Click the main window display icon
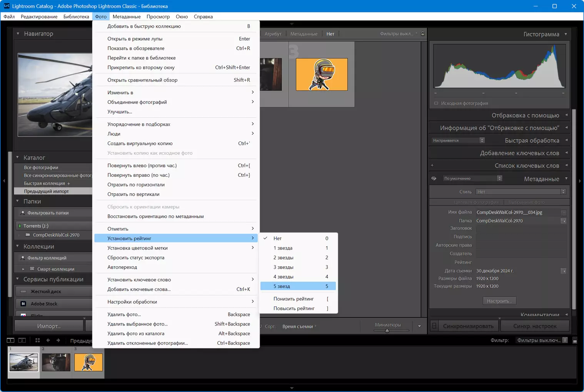 pyautogui.click(x=11, y=340)
